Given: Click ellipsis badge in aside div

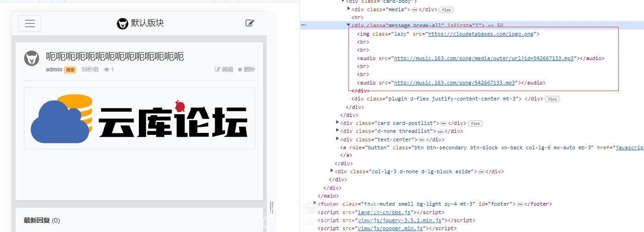Looking at the screenshot, I should coord(481,172).
